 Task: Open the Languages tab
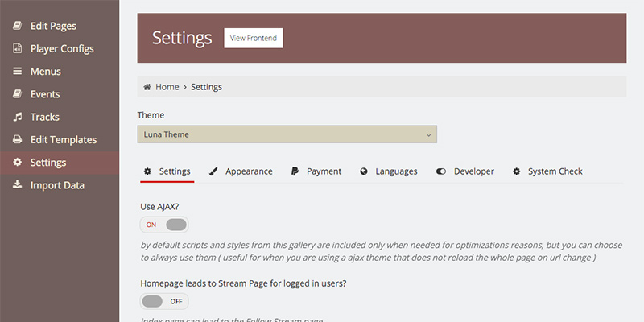pyautogui.click(x=389, y=171)
